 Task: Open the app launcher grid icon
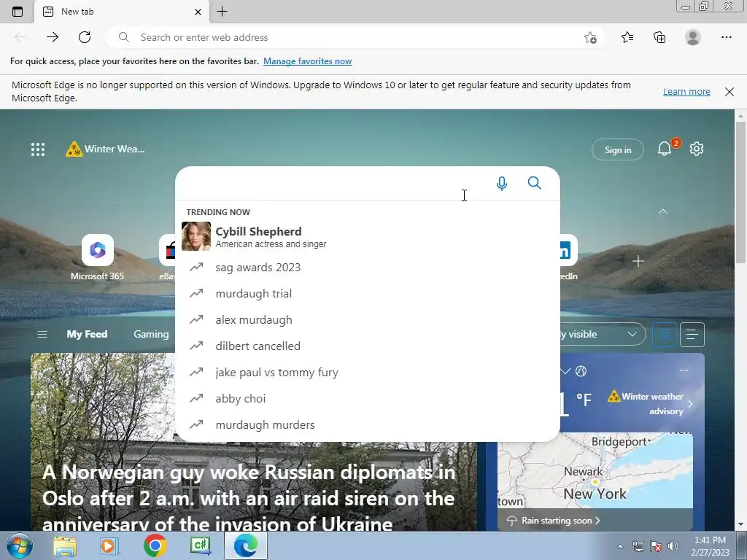pos(38,149)
